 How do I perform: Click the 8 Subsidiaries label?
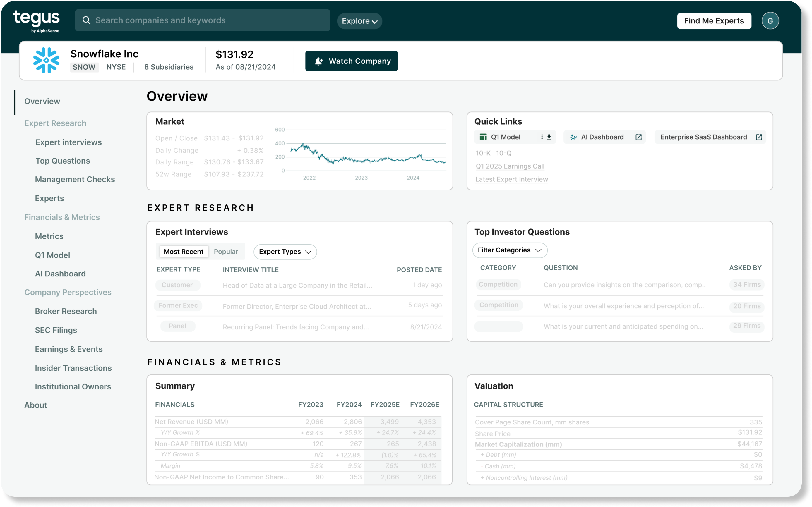[x=169, y=67]
